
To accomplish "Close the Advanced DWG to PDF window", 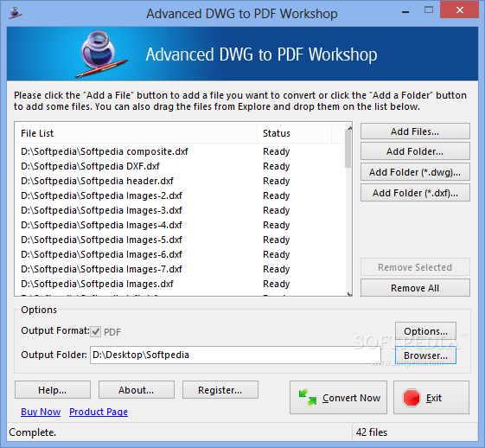I will [x=460, y=10].
